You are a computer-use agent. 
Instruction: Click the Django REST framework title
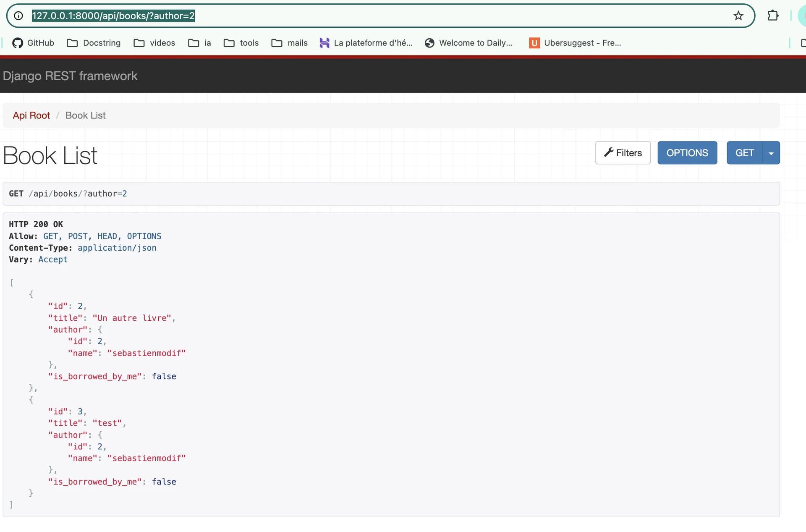[70, 76]
